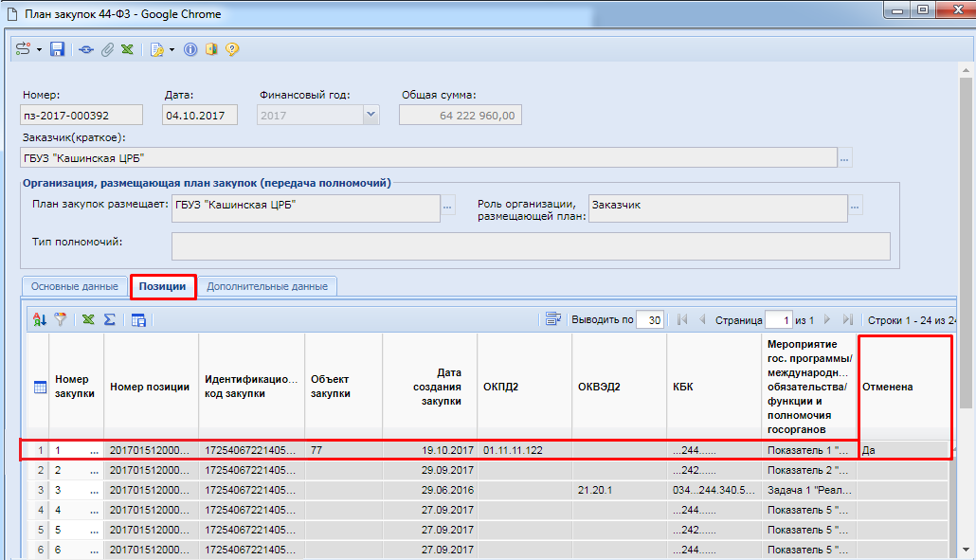Click ellipsis button next to Заказчик field
The height and width of the screenshot is (560, 976).
[845, 157]
